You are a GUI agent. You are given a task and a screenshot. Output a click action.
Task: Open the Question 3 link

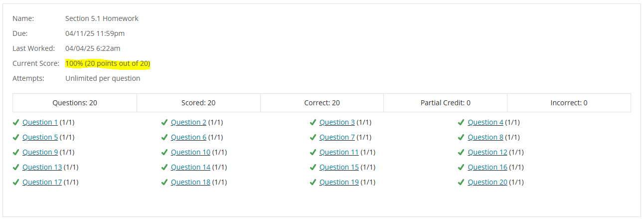[x=337, y=122]
